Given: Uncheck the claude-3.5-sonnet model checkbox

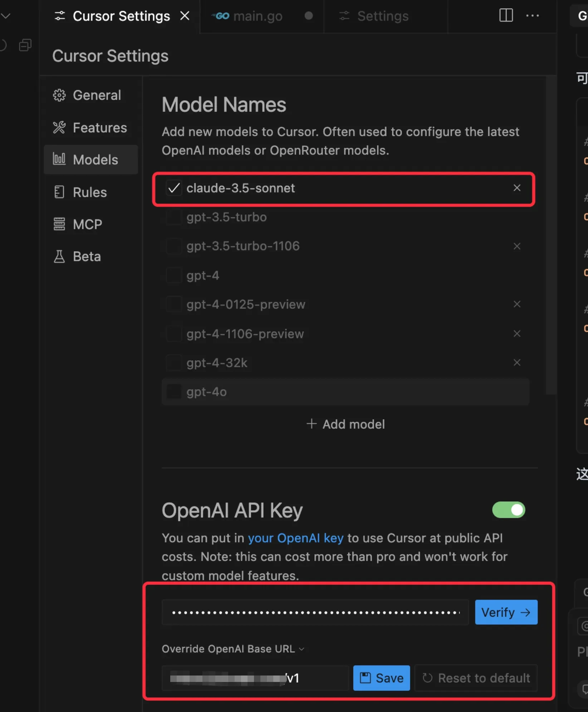Looking at the screenshot, I should pos(174,188).
